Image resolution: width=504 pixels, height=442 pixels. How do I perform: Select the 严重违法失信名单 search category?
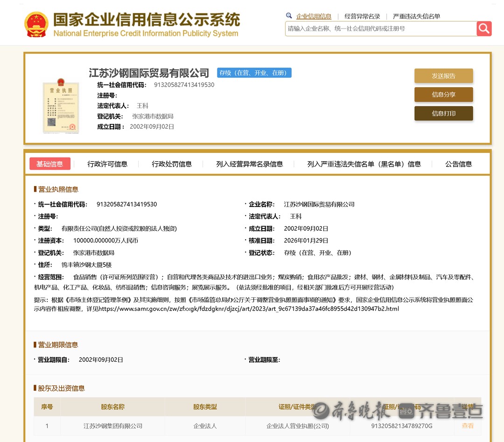[416, 16]
